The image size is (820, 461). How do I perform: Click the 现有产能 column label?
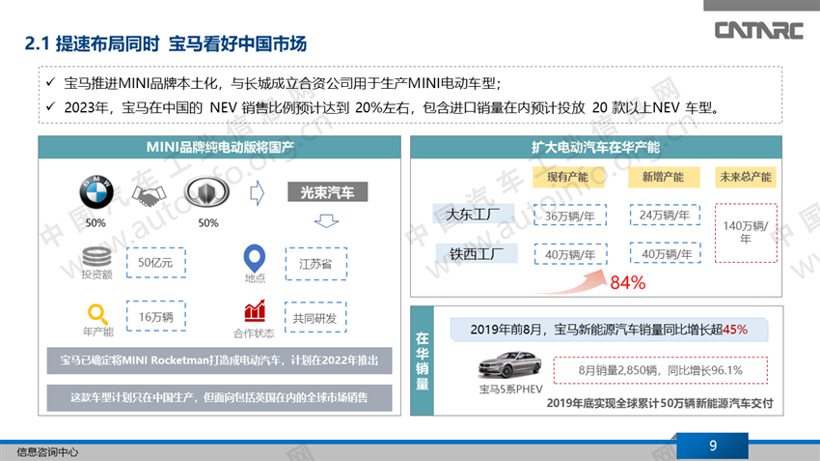[x=568, y=177]
